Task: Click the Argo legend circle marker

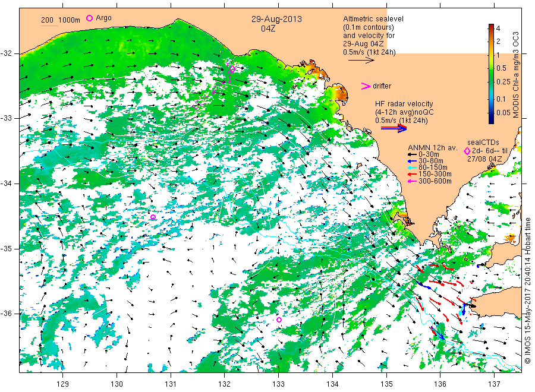Action: pos(89,18)
